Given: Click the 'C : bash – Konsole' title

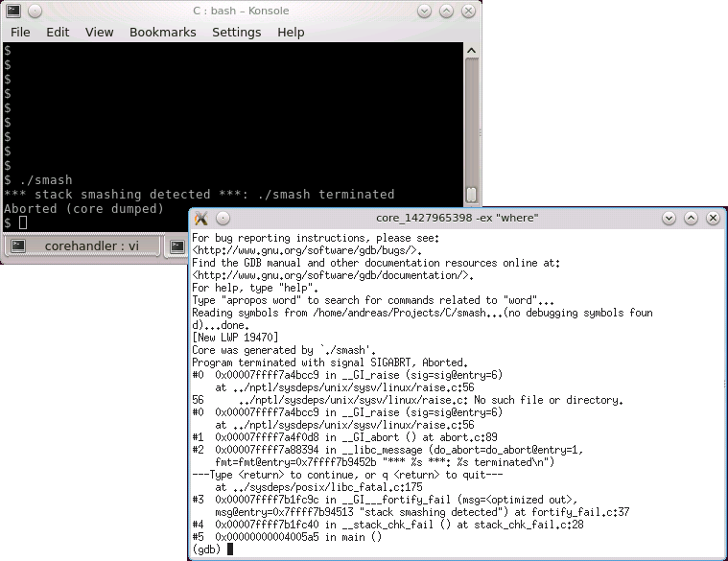Looking at the screenshot, I should 241,11.
